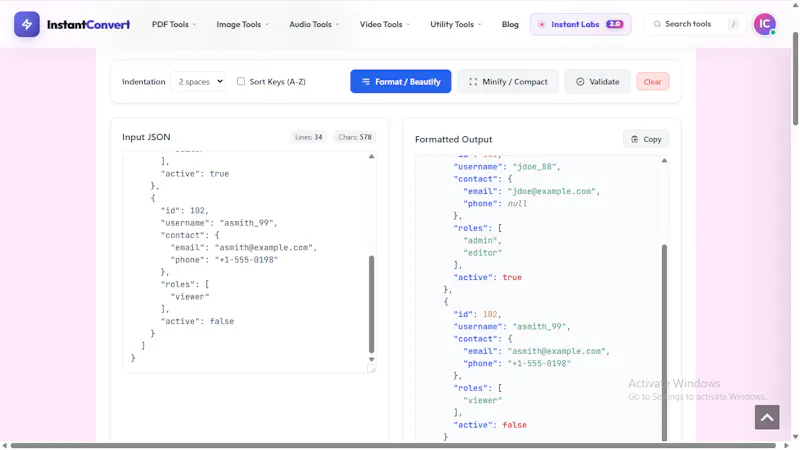Click "jdoe@example.com" in the Formatted Output

[552, 191]
